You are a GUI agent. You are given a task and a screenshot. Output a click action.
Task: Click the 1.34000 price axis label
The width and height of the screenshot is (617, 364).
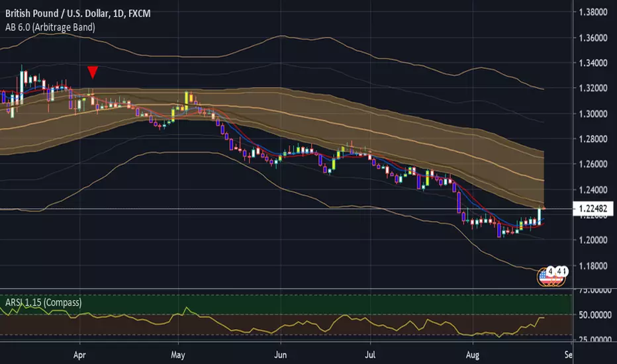593,63
